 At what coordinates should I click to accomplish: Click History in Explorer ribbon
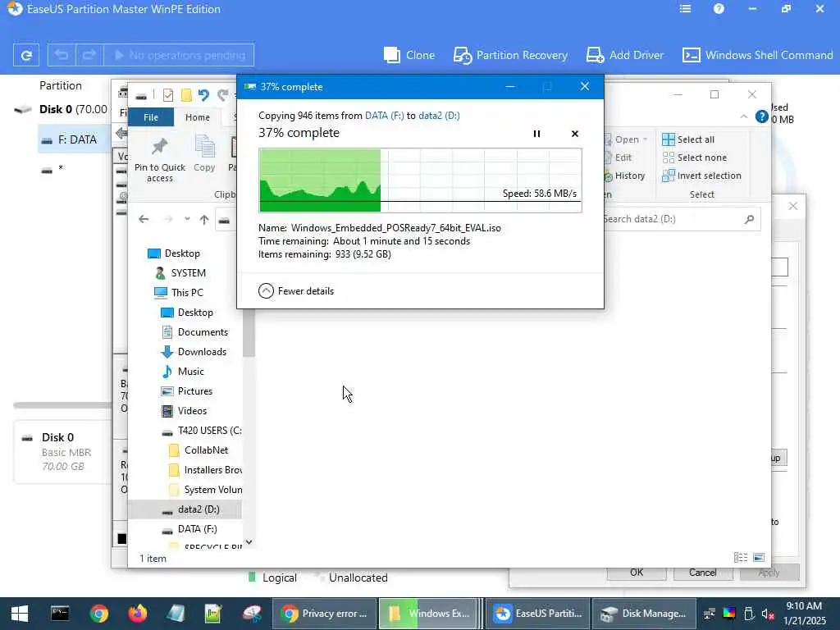pyautogui.click(x=624, y=176)
